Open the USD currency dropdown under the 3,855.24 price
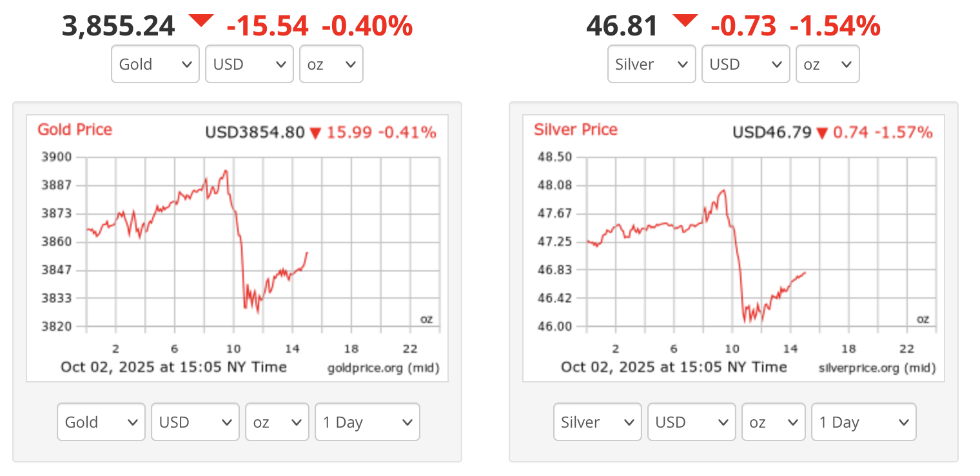The image size is (980, 476). (x=249, y=64)
